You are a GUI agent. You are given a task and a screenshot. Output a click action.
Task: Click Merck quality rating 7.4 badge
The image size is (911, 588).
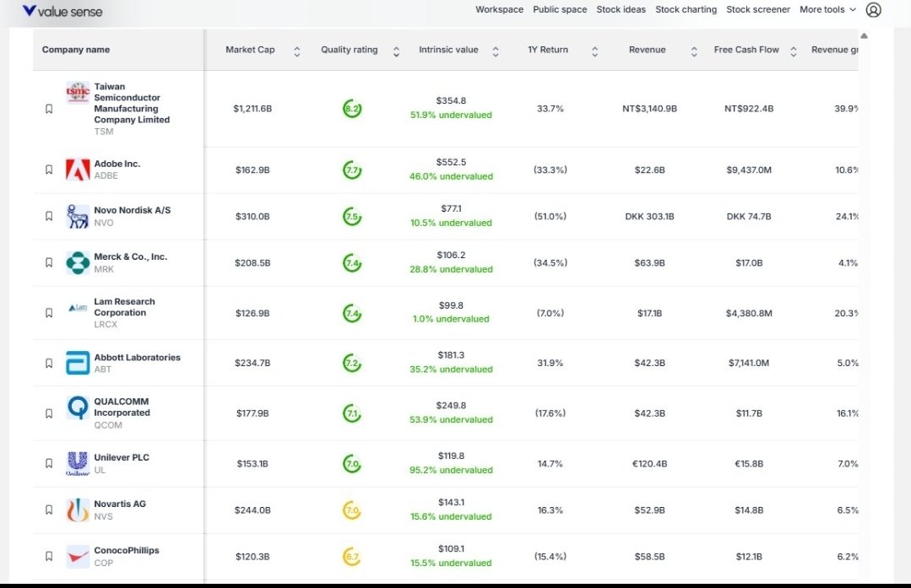click(x=352, y=263)
